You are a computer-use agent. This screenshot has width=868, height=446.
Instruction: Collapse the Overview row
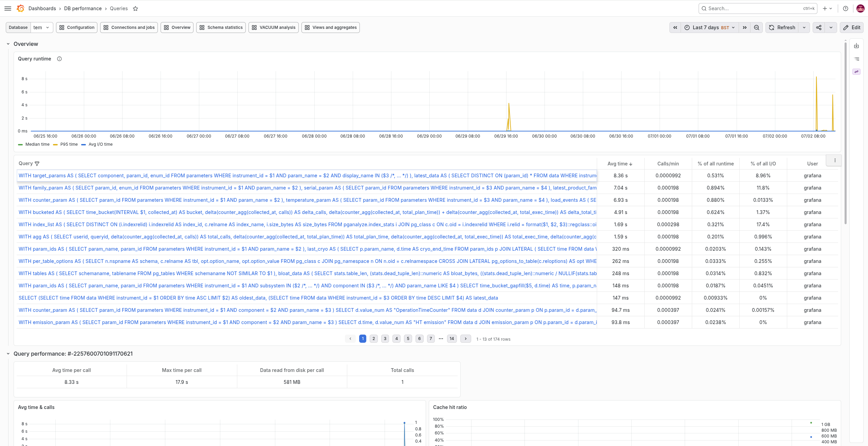[x=8, y=44]
